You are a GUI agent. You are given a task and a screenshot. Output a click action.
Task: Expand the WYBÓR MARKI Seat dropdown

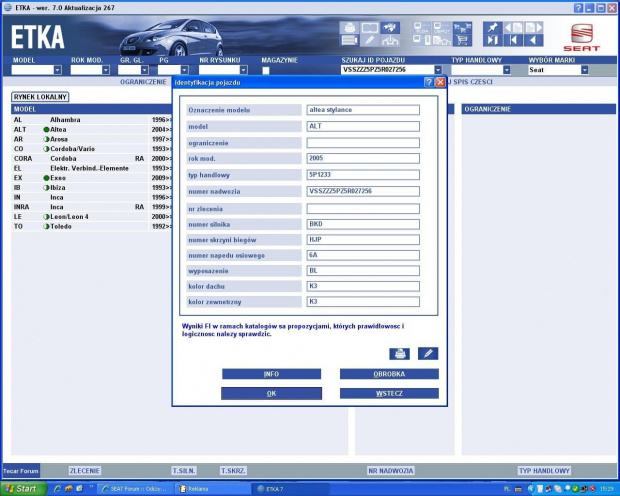pos(584,70)
